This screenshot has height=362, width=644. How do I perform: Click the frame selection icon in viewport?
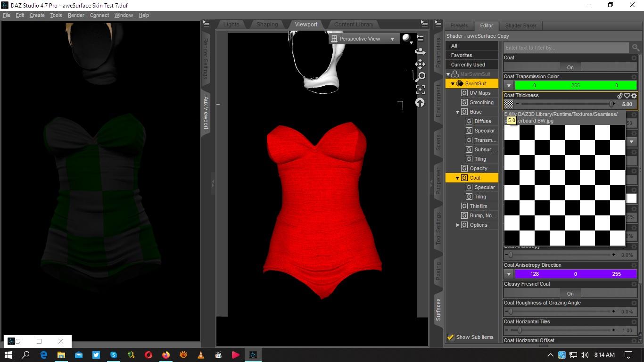[420, 90]
